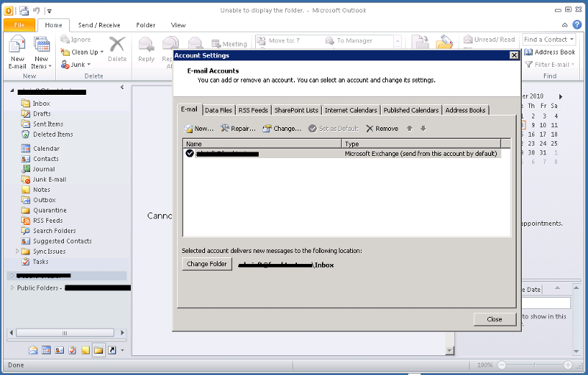
Task: Click New E-mail icon in ribbon
Action: [17, 51]
